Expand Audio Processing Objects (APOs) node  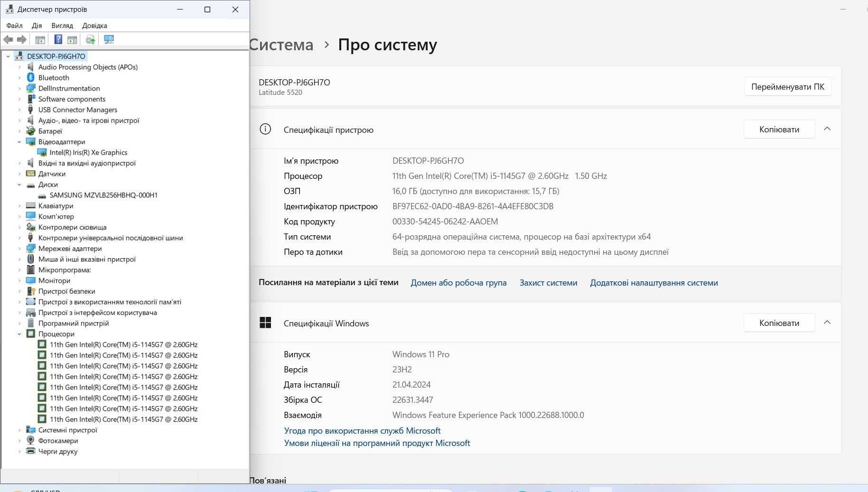coord(19,67)
